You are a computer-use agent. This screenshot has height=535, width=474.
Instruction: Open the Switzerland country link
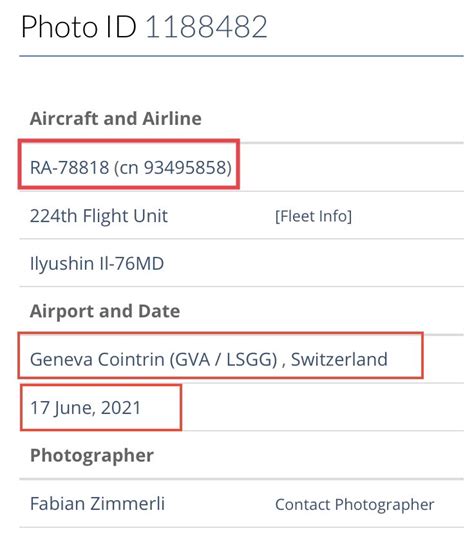pos(339,359)
